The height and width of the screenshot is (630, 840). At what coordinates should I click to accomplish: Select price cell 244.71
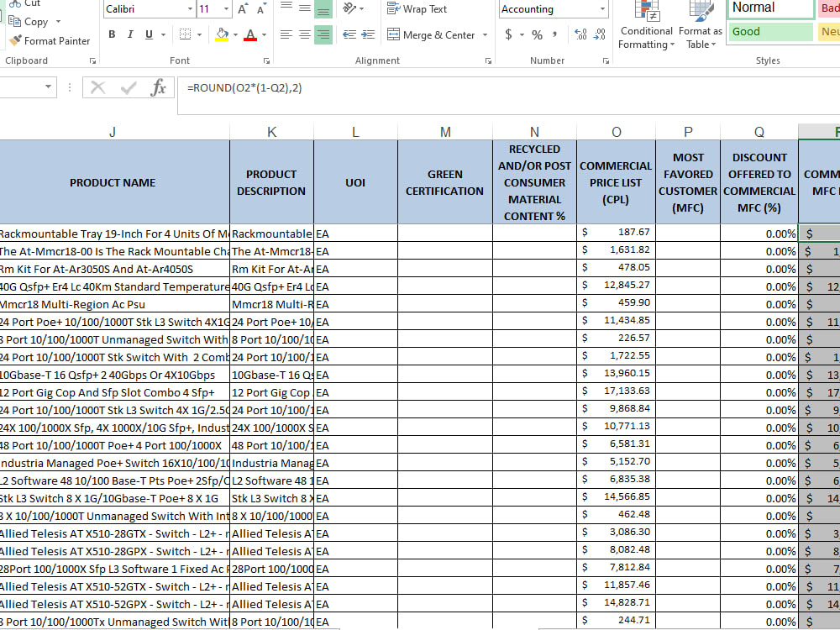pyautogui.click(x=616, y=621)
